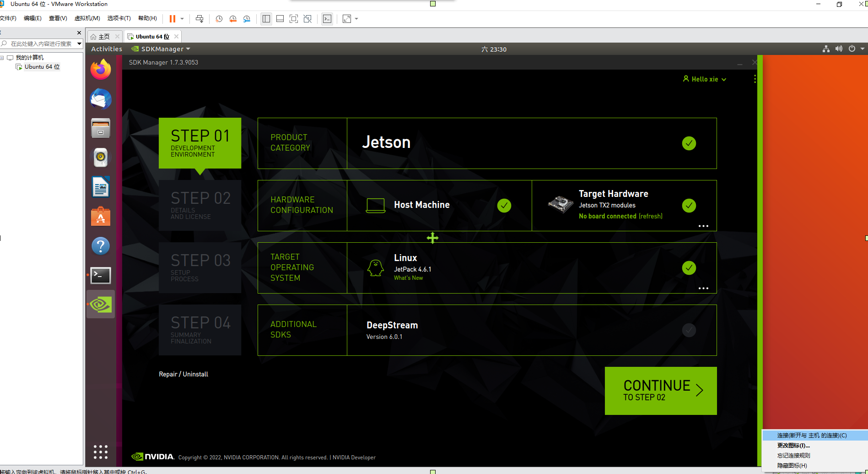Open the Terminal from the Ubuntu dock
This screenshot has width=868, height=474.
100,275
